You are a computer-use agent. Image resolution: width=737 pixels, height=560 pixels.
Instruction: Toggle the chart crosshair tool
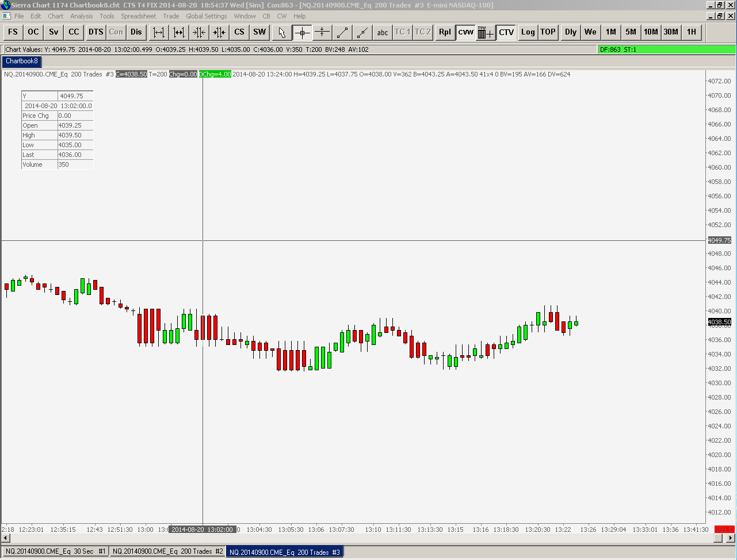point(302,32)
